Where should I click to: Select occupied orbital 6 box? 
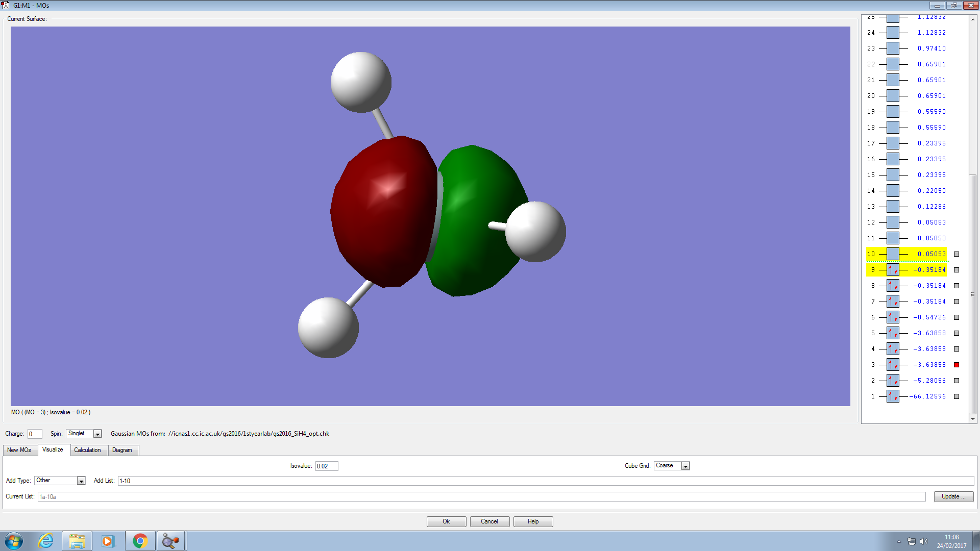tap(893, 317)
